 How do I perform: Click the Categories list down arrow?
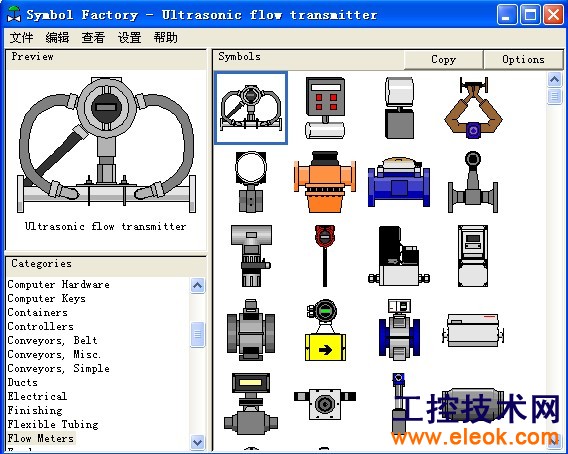click(x=197, y=442)
